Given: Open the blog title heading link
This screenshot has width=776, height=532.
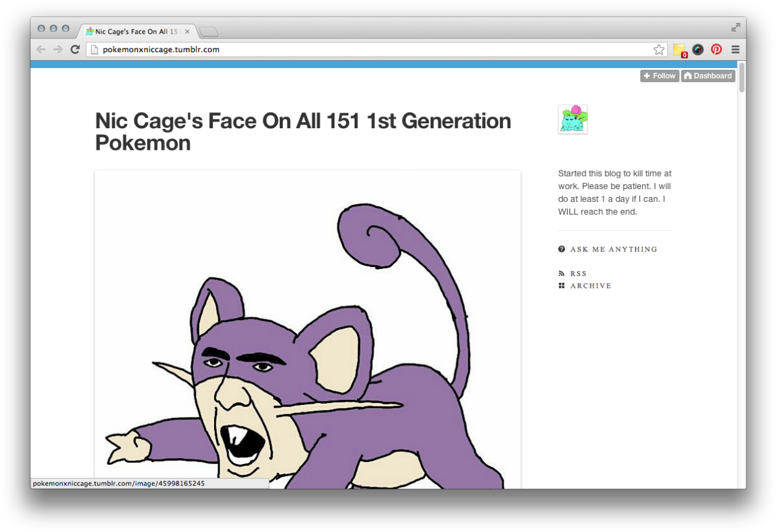Looking at the screenshot, I should coord(302,132).
